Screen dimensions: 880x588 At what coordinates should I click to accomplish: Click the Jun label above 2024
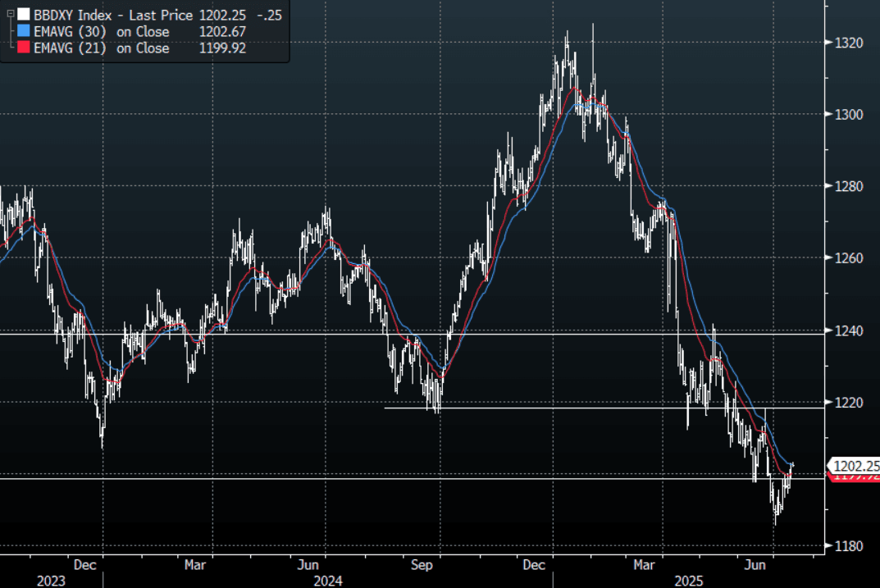coord(308,564)
